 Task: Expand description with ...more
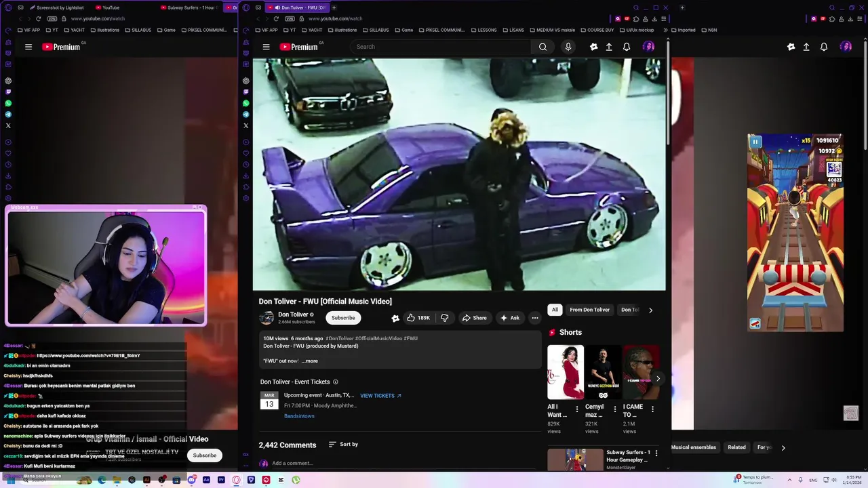point(310,361)
